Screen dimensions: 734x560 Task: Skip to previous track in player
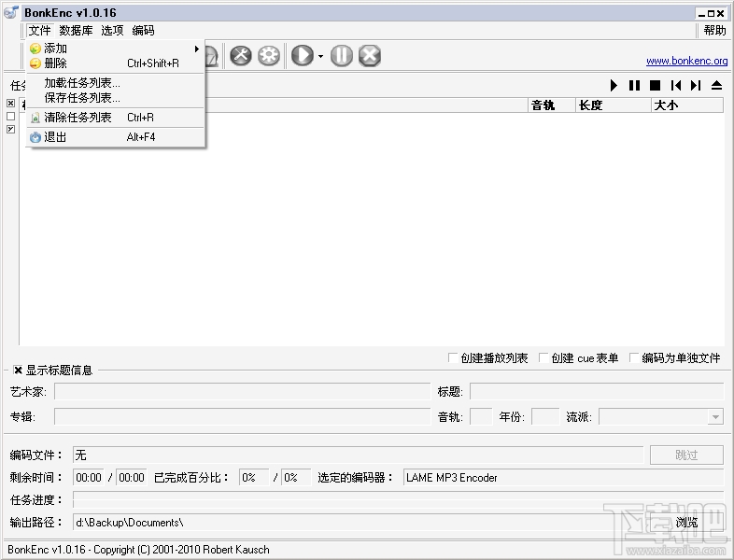pyautogui.click(x=675, y=85)
